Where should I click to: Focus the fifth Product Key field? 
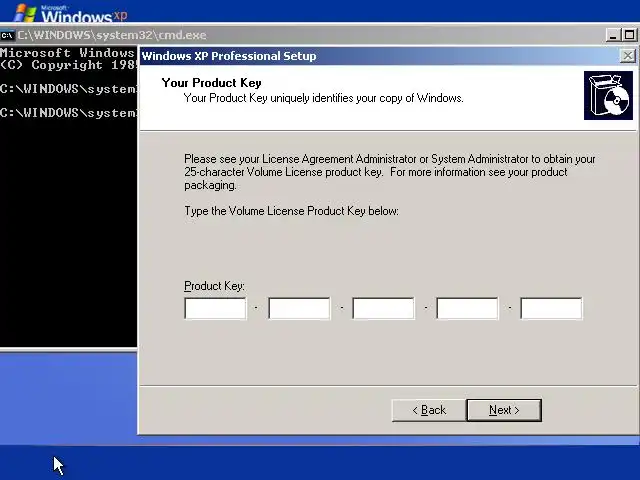[x=551, y=308]
